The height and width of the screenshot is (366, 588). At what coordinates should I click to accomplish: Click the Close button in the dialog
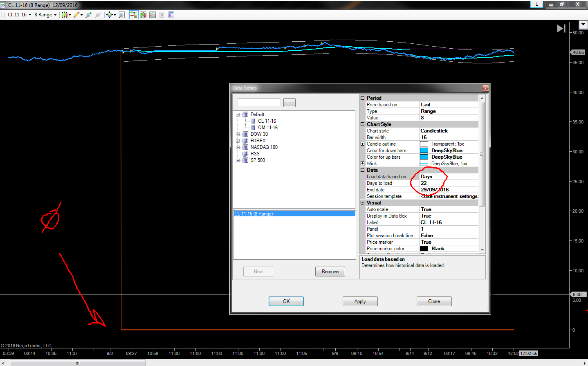coord(434,301)
